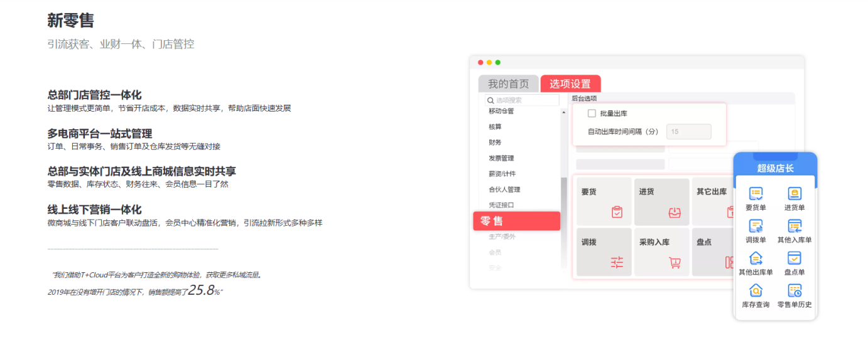Click the sliders icon on 调拨 tile
The width and height of the screenshot is (868, 345).
tap(617, 263)
